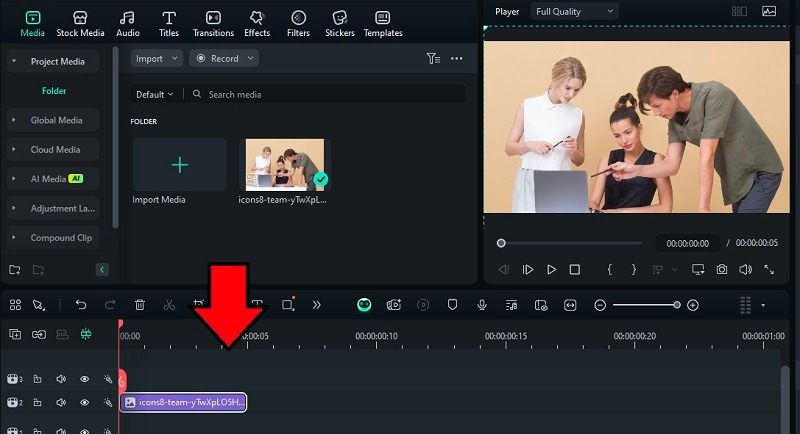Open the Default sort dropdown
Viewport: 800px width, 434px height.
pyautogui.click(x=154, y=94)
